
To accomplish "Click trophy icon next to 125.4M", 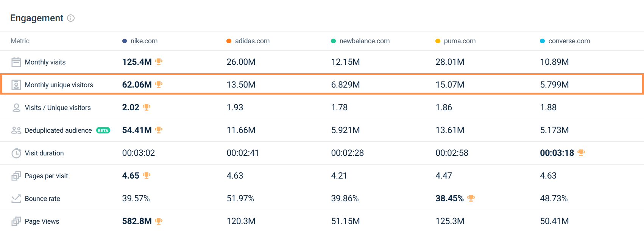I will pos(159,62).
